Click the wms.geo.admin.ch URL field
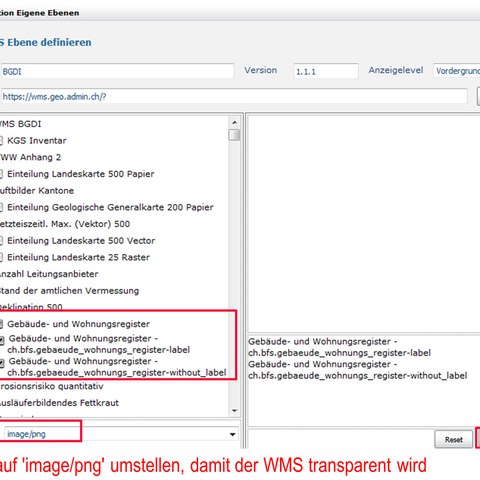This screenshot has height=480, width=480. click(233, 97)
